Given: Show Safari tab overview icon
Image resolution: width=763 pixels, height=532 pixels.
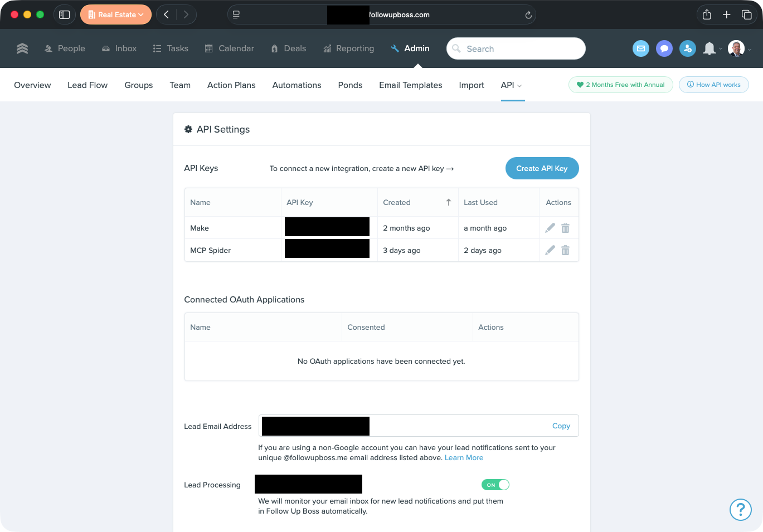Looking at the screenshot, I should (x=747, y=14).
